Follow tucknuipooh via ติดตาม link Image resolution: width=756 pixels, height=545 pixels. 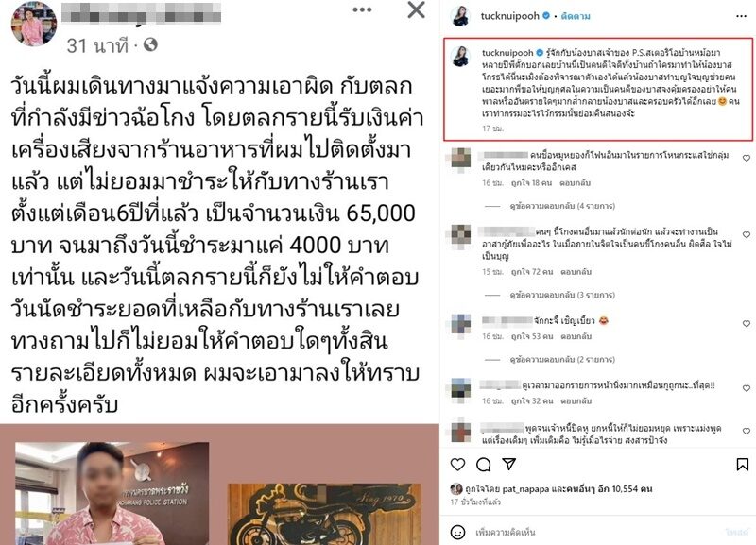click(x=576, y=16)
